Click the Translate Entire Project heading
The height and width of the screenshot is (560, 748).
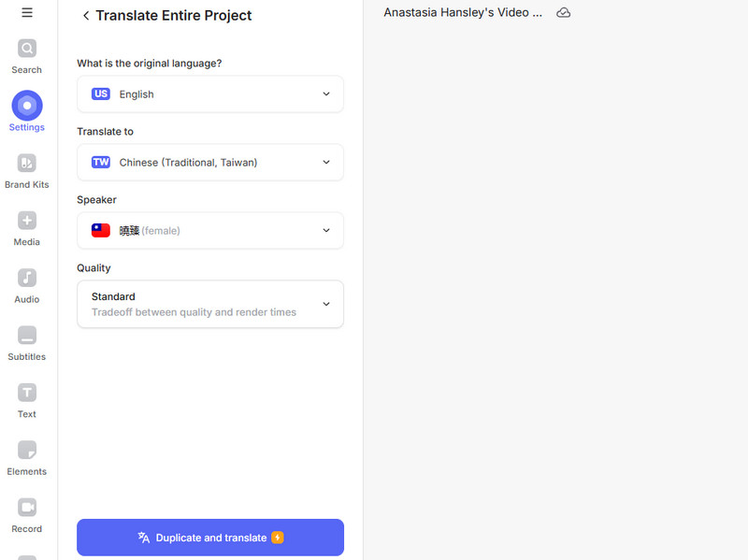[x=174, y=16]
